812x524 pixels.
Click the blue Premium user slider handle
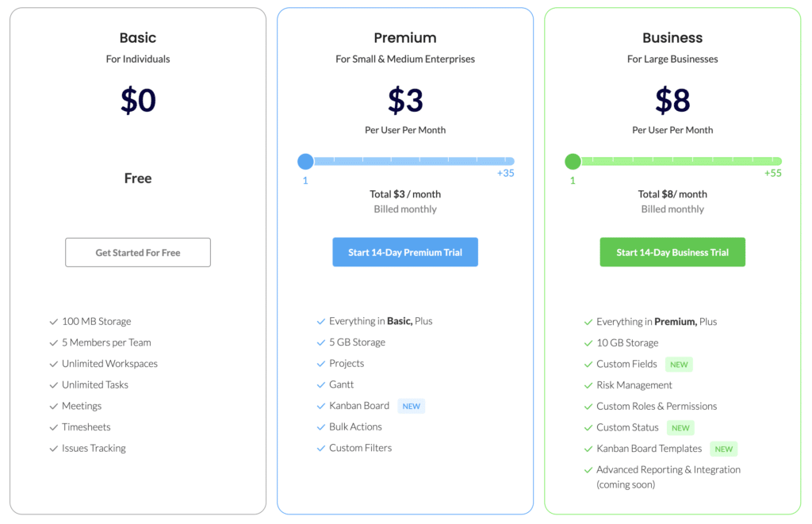coord(305,162)
